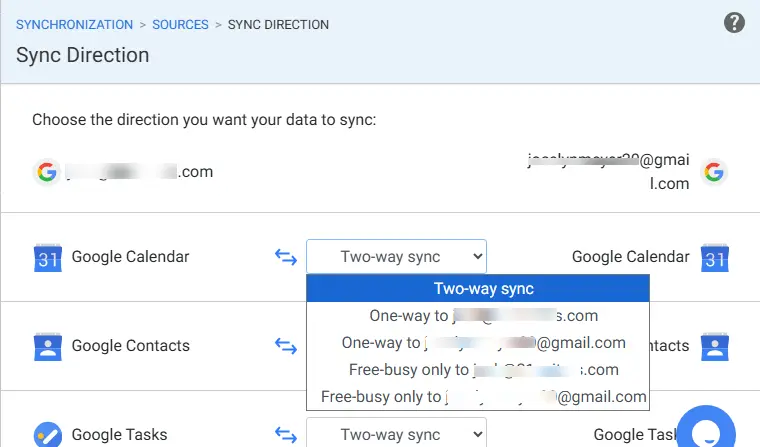The height and width of the screenshot is (447, 760).
Task: Click the left Google Tasks label
Action: [119, 434]
